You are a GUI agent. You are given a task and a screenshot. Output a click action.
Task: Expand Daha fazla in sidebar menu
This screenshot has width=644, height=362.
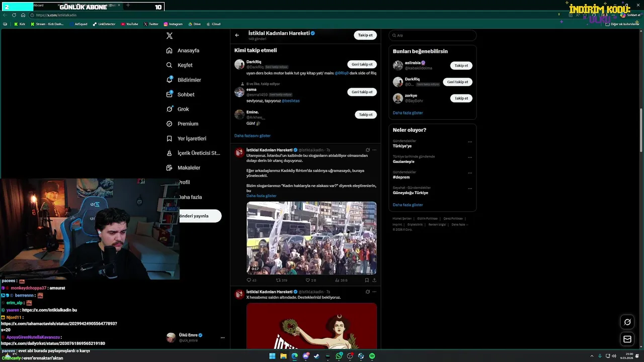click(x=190, y=197)
